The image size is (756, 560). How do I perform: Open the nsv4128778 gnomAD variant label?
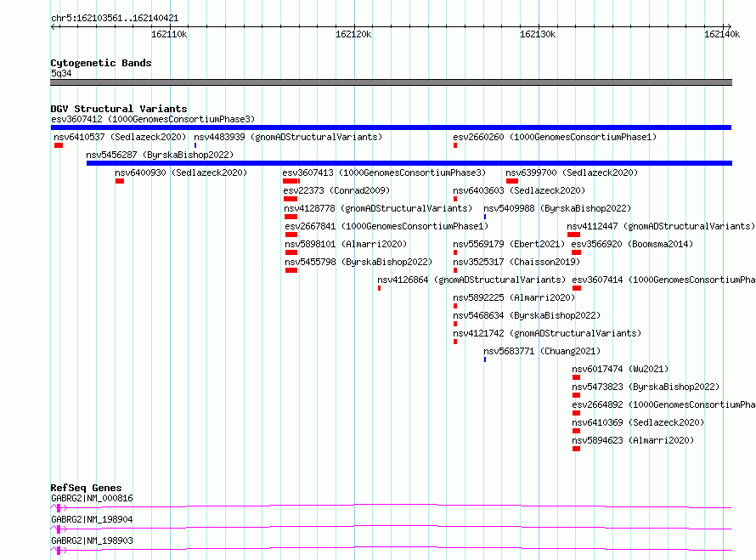378,208
